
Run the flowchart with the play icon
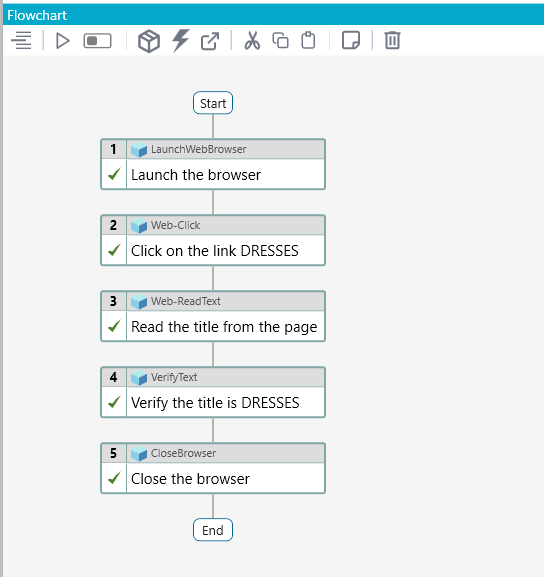pos(63,40)
